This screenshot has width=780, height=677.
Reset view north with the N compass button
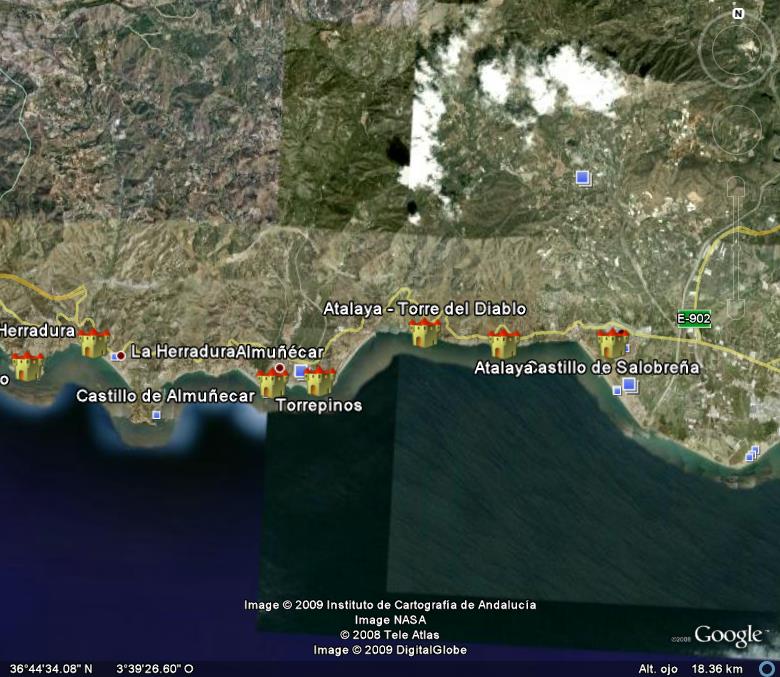click(738, 14)
